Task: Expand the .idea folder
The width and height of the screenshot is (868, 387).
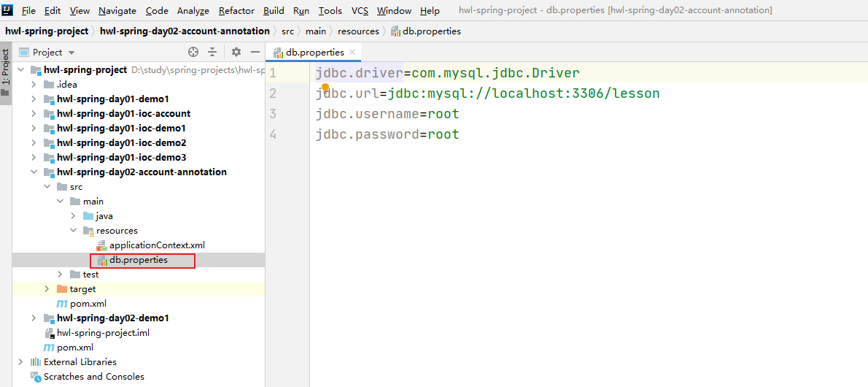Action: 34,84
